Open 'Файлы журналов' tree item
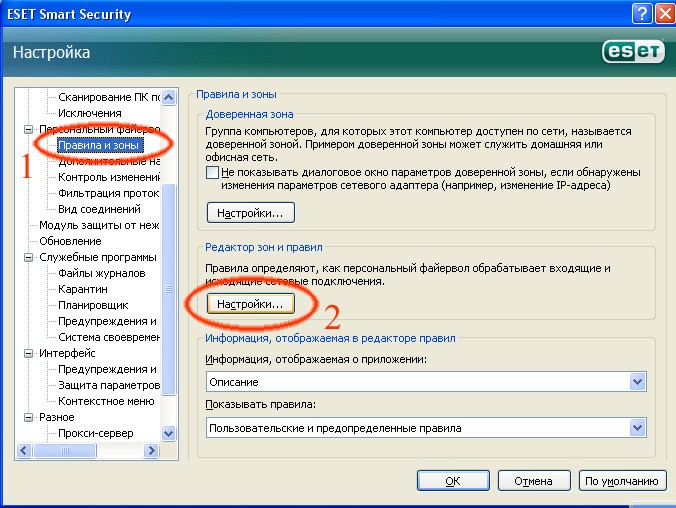The height and width of the screenshot is (508, 676). click(x=102, y=273)
